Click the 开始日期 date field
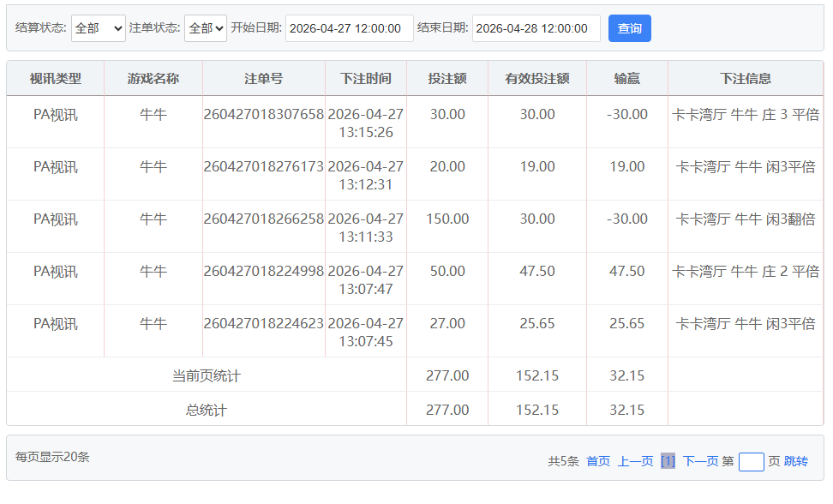The image size is (833, 504). tap(349, 28)
